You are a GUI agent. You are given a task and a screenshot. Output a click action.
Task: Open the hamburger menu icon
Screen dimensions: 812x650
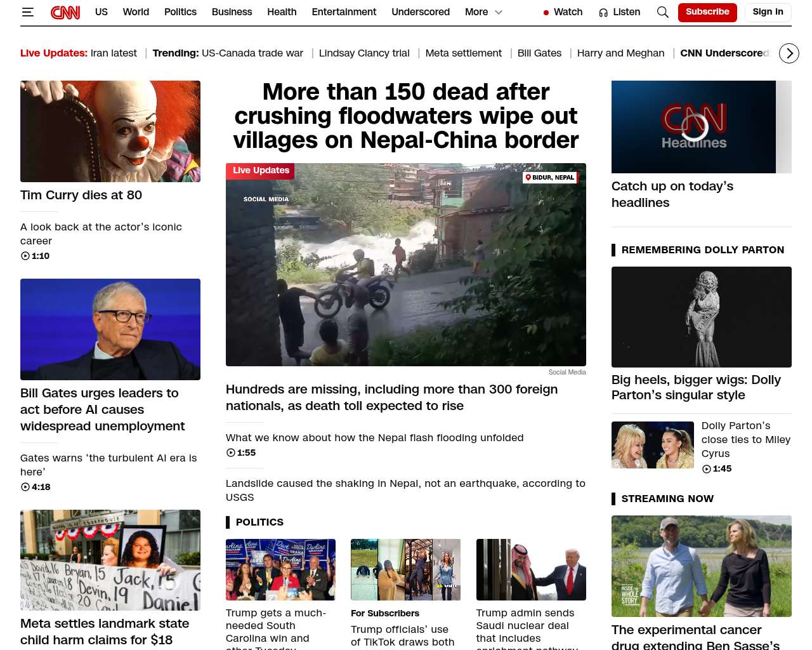pyautogui.click(x=27, y=12)
